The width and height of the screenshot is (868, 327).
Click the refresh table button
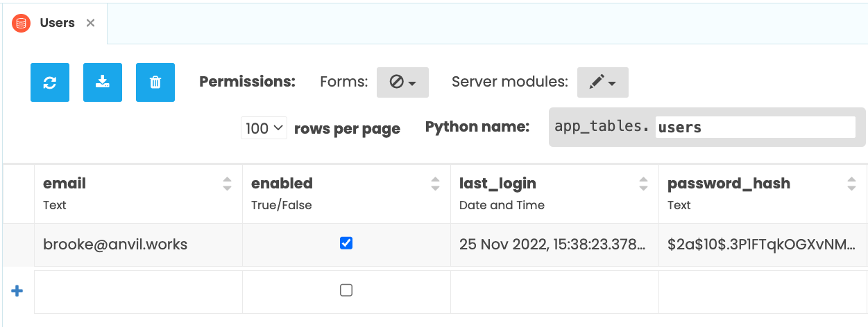[x=50, y=82]
